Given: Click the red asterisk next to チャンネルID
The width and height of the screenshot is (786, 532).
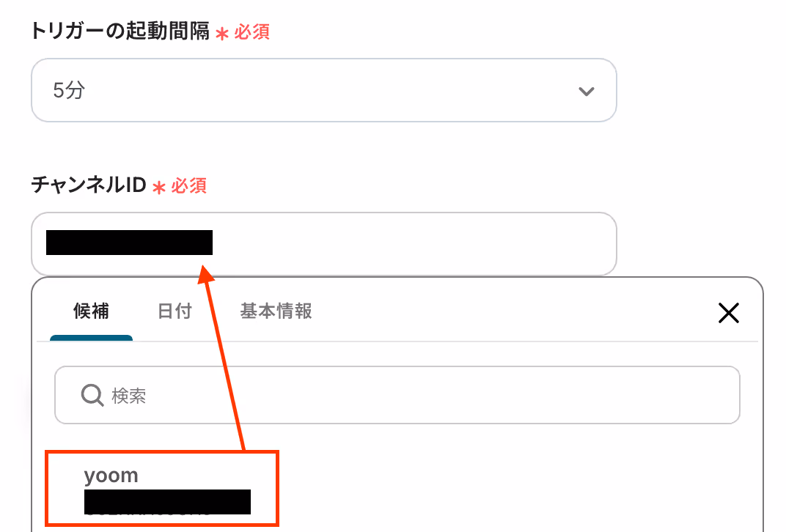Looking at the screenshot, I should 159,188.
